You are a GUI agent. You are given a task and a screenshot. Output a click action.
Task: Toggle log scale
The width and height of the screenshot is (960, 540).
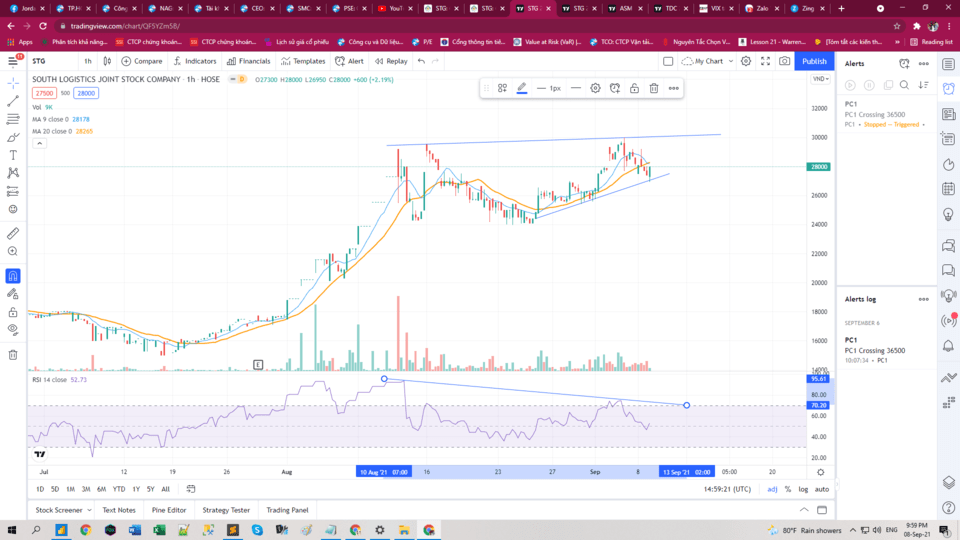click(803, 489)
